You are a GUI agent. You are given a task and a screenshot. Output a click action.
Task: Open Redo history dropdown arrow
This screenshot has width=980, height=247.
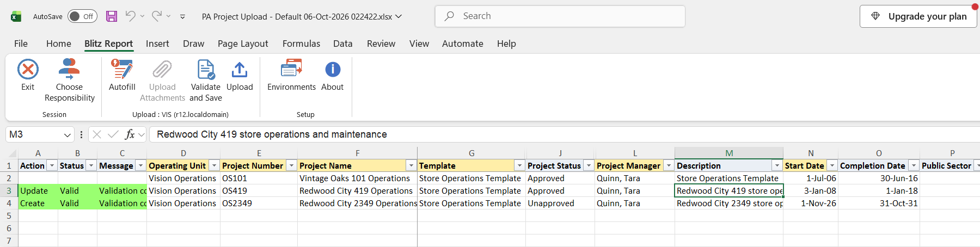(x=169, y=16)
